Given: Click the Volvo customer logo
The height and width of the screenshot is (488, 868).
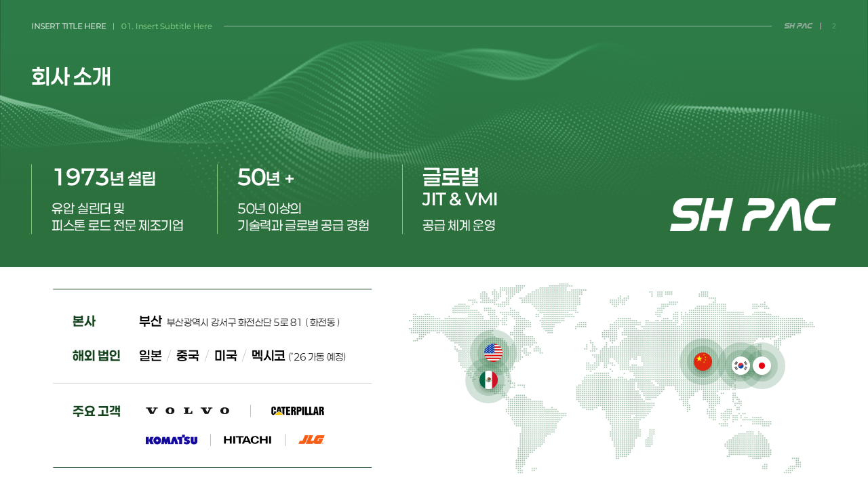Looking at the screenshot, I should click(188, 411).
